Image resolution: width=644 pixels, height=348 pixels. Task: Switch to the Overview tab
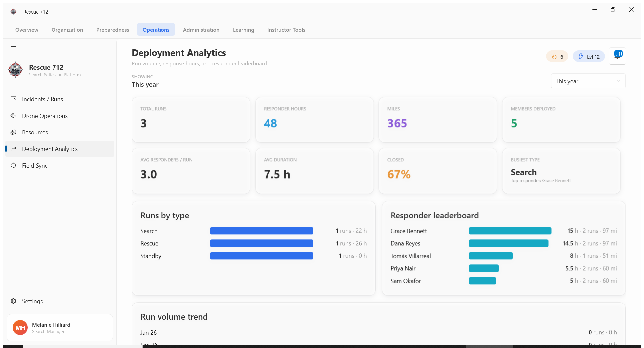[27, 30]
